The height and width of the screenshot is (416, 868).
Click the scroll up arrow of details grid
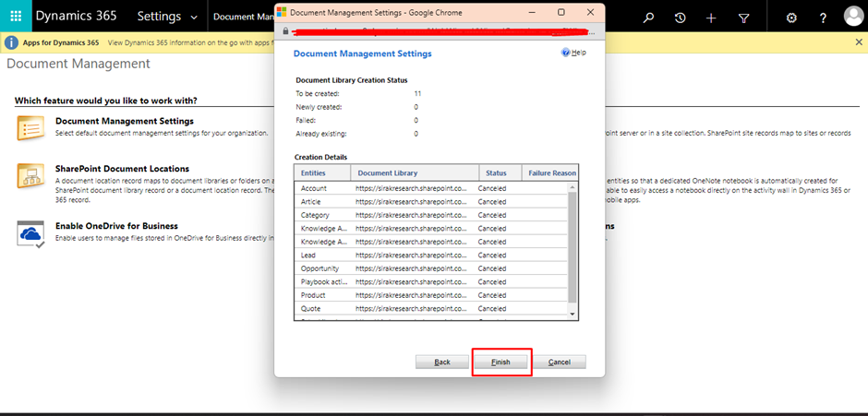tap(573, 187)
